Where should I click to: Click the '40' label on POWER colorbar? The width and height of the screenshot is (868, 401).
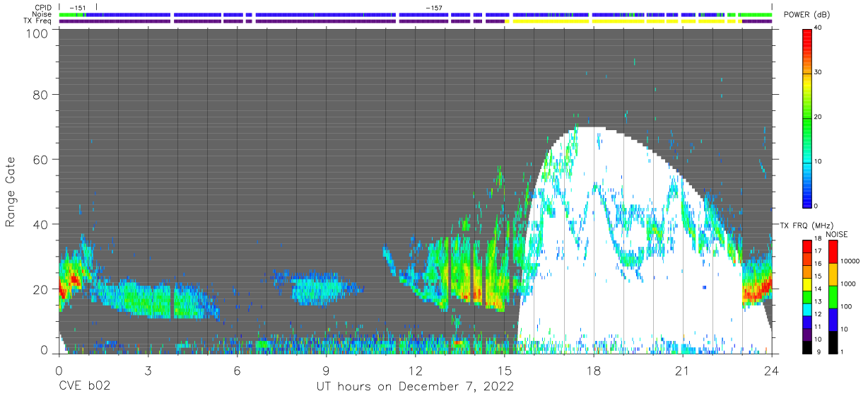pyautogui.click(x=819, y=28)
